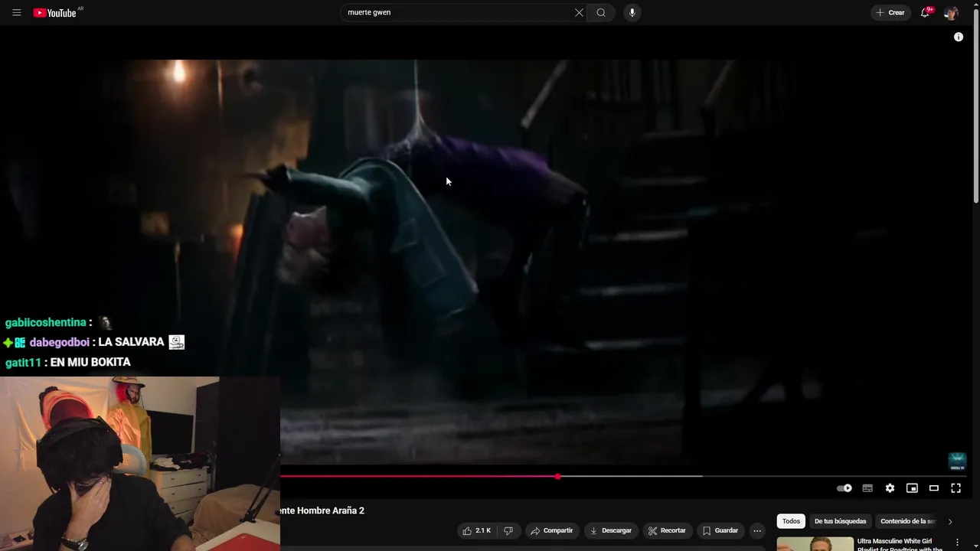The width and height of the screenshot is (980, 551).
Task: Click the Descargar download button
Action: pyautogui.click(x=610, y=530)
